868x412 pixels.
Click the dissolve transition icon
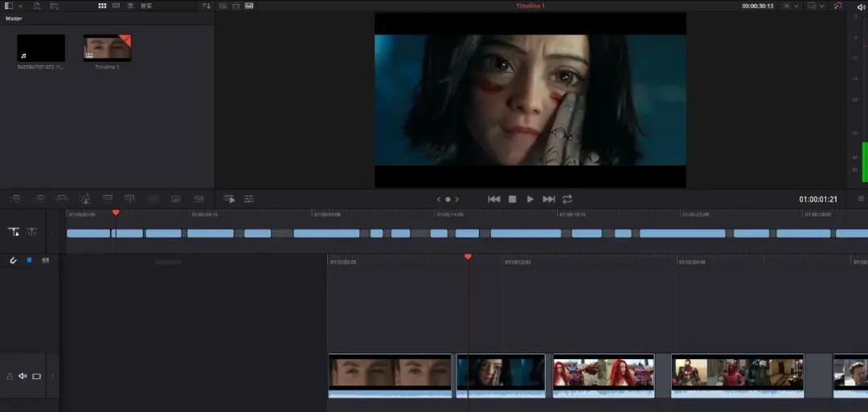pos(176,198)
